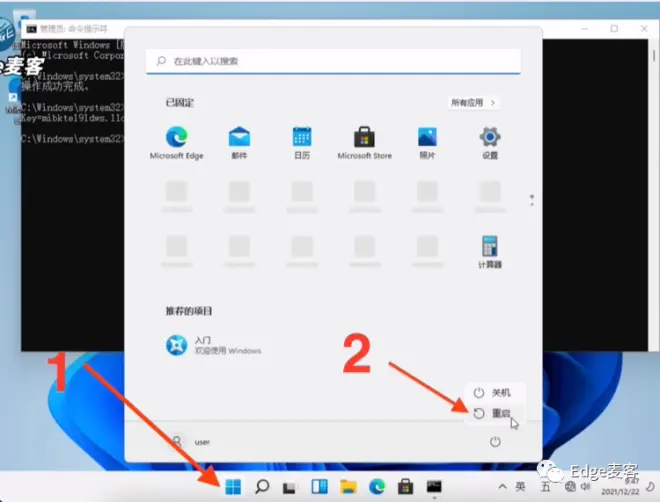Click the power button in Start menu
660x502 pixels.
click(x=495, y=442)
